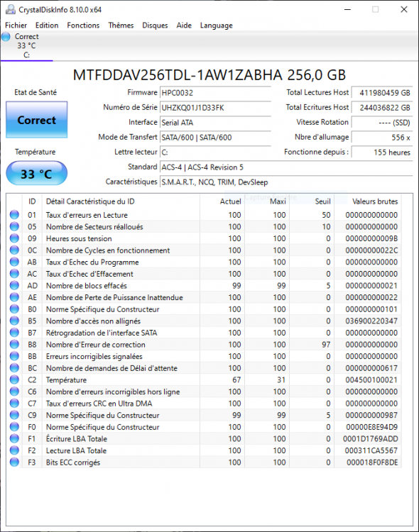Select the status orb for Heures sous tension
The width and height of the screenshot is (419, 532).
point(14,238)
